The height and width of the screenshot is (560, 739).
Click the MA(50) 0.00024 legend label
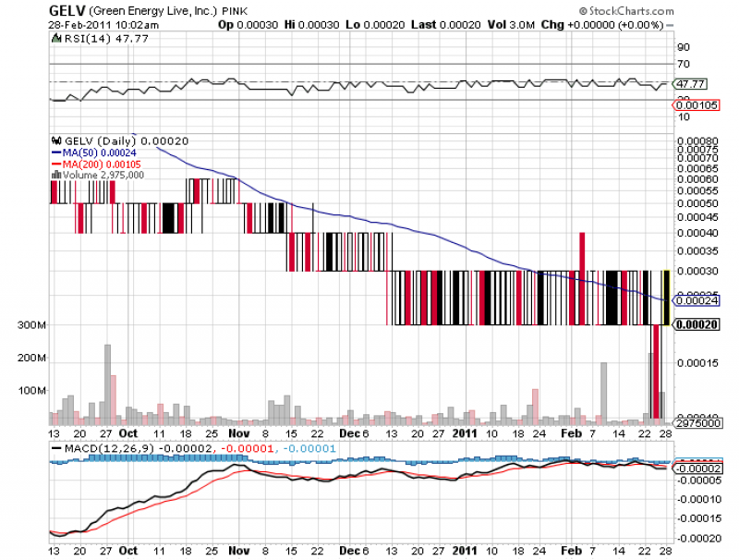100,152
